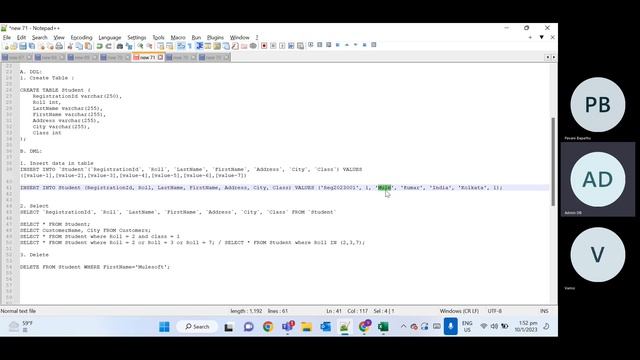
Task: Click UTF-8 encoding in status bar
Action: 494,311
